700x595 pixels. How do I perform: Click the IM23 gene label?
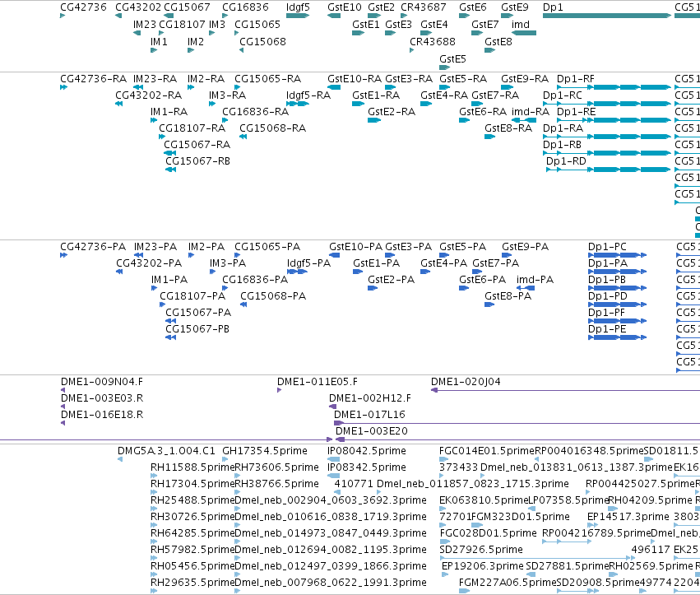coord(145,24)
